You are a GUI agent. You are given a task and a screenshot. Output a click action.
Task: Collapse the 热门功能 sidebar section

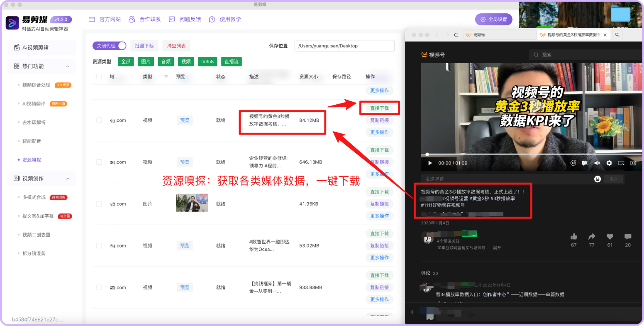tap(68, 66)
